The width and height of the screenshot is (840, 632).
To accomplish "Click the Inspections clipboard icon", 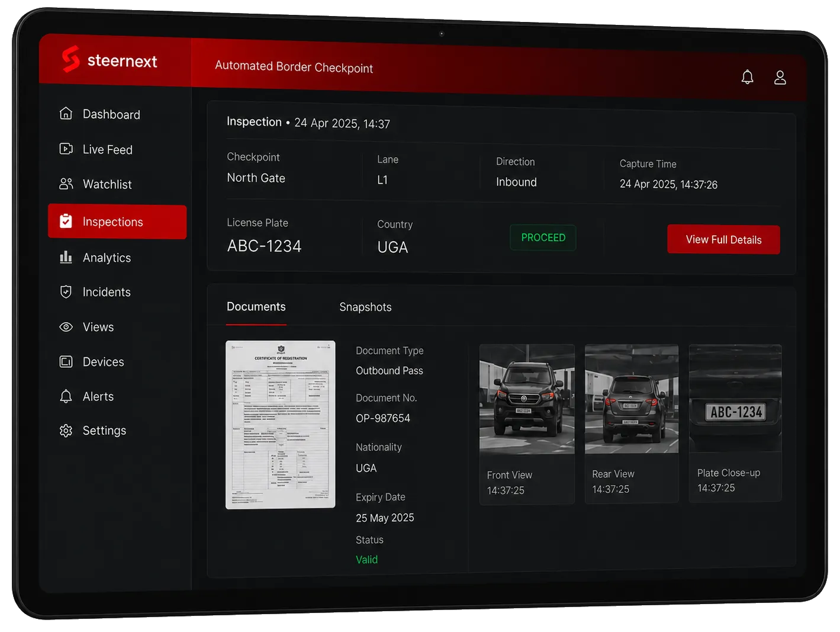I will [66, 221].
